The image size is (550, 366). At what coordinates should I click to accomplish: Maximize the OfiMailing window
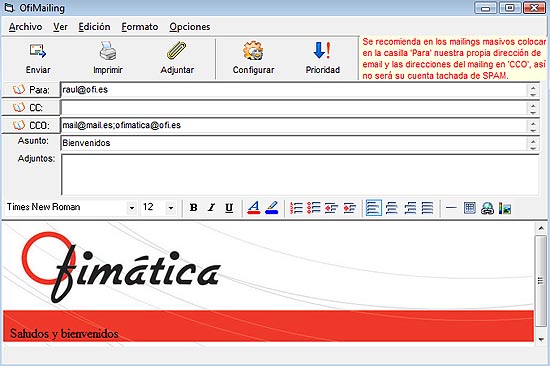click(x=510, y=8)
